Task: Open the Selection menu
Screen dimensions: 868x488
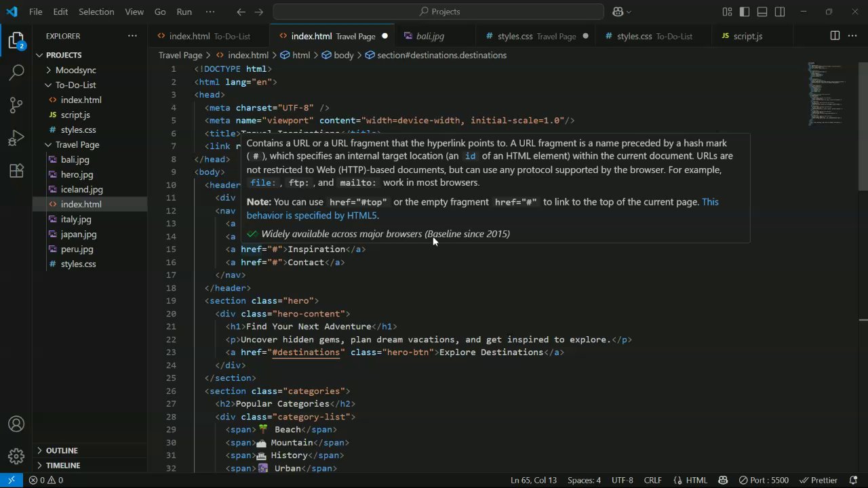Action: [96, 12]
